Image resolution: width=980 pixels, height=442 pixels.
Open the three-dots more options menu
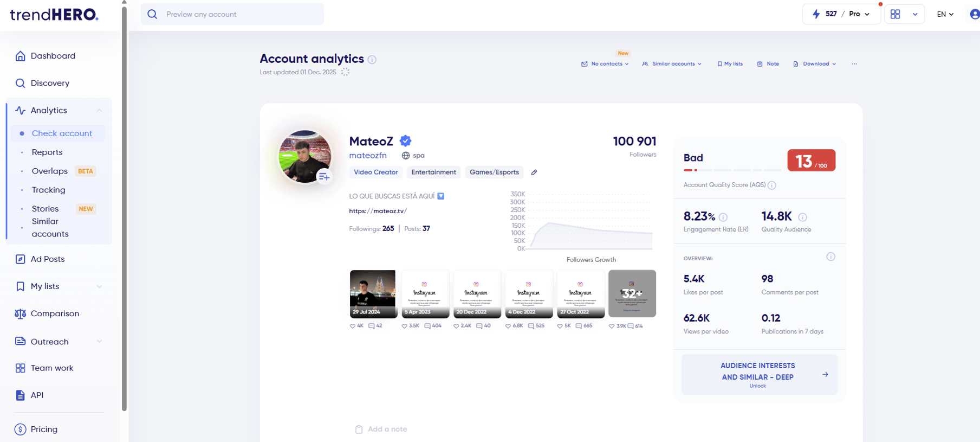pyautogui.click(x=854, y=64)
